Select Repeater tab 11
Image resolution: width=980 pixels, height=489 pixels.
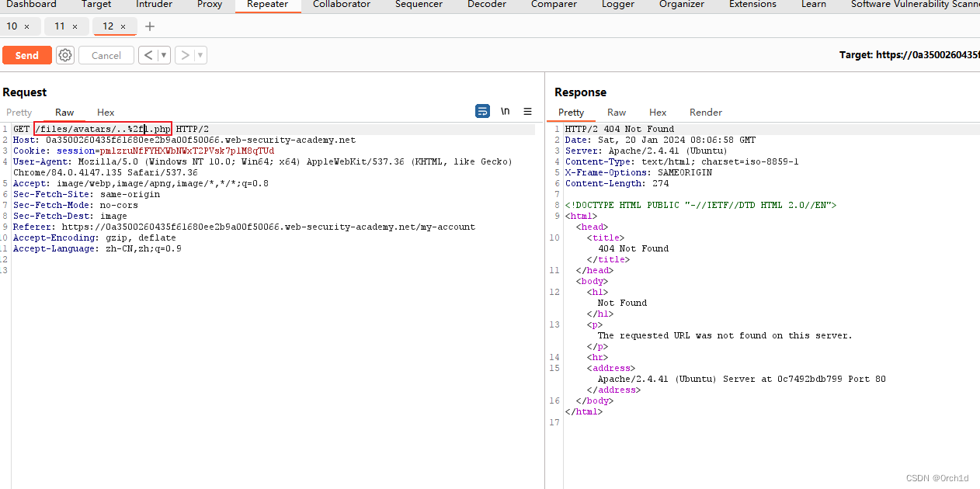click(60, 26)
